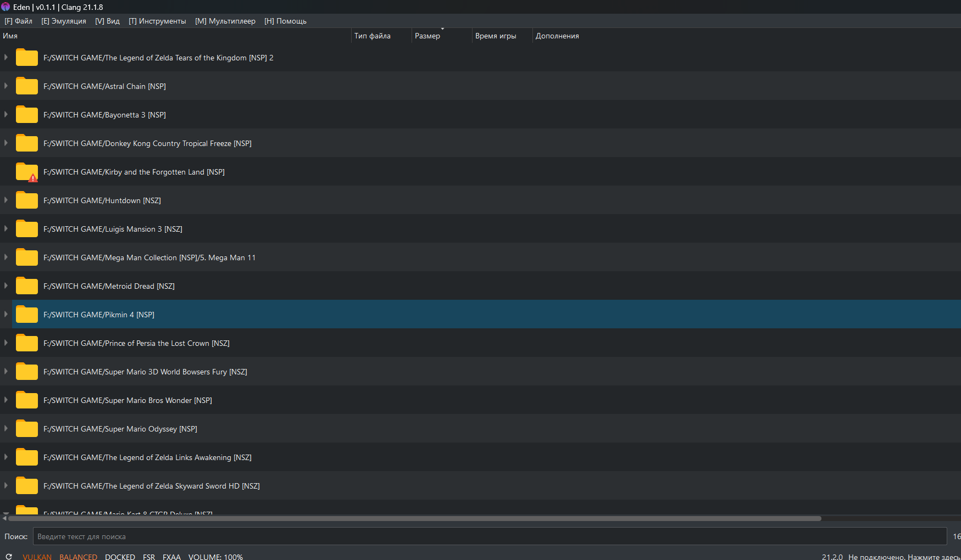Click the Skyward Sword HD folder icon

click(26, 486)
